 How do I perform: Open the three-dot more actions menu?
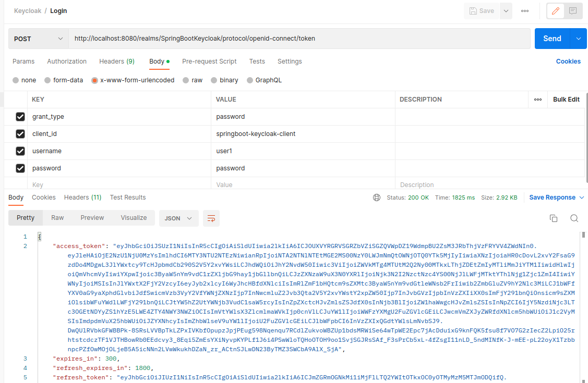525,11
